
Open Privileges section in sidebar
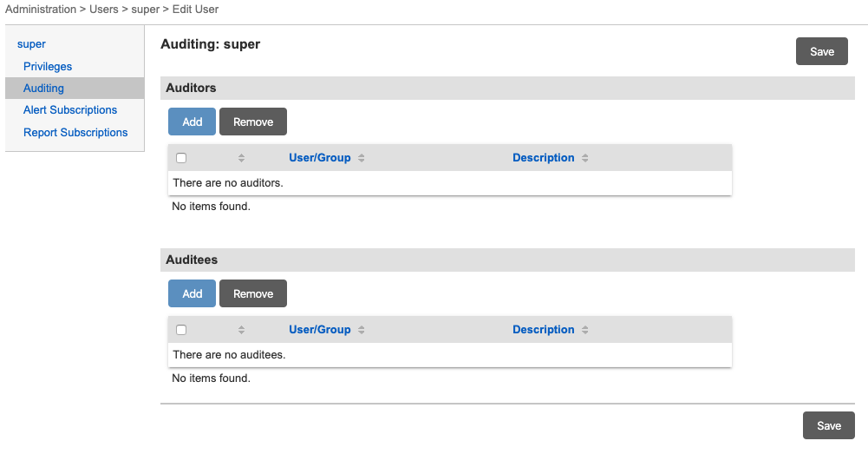click(x=48, y=66)
